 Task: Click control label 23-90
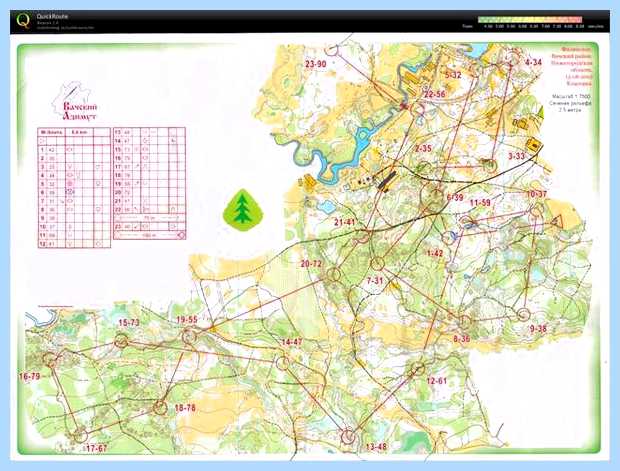[x=316, y=64]
